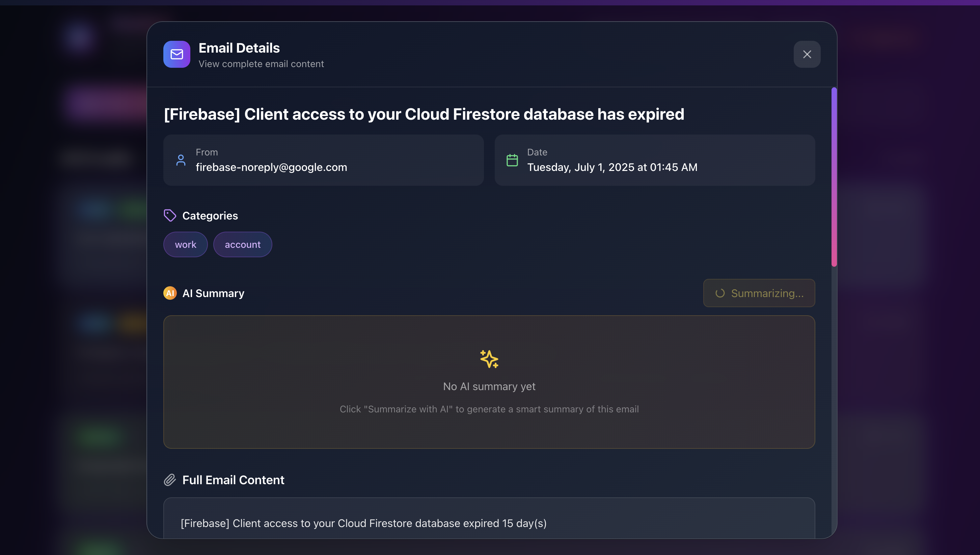Screen dimensions: 980x555
Task: Select the work category tag
Action: pyautogui.click(x=185, y=244)
